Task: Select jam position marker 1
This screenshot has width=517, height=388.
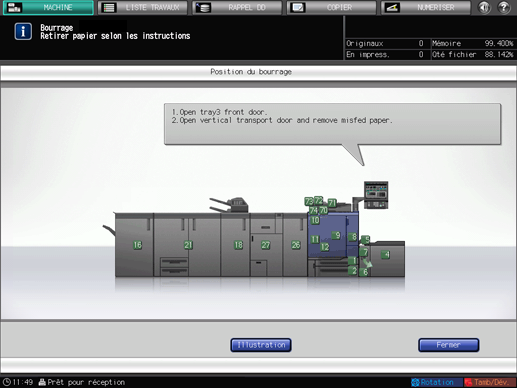Action: 353,260
